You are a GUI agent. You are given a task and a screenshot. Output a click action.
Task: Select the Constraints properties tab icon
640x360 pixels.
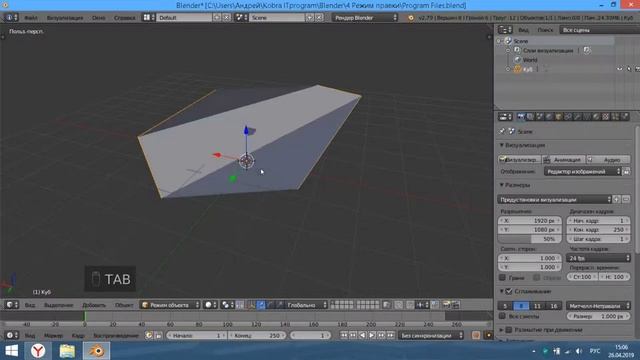(x=568, y=117)
